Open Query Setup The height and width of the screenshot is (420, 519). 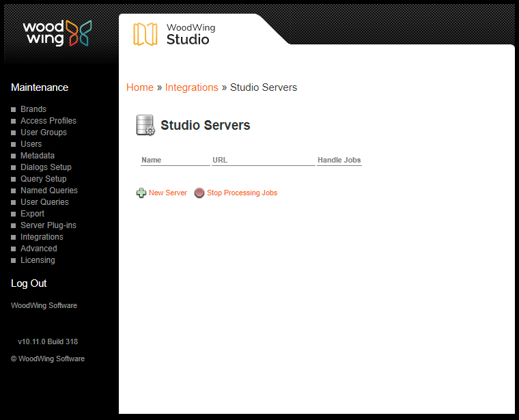point(43,179)
